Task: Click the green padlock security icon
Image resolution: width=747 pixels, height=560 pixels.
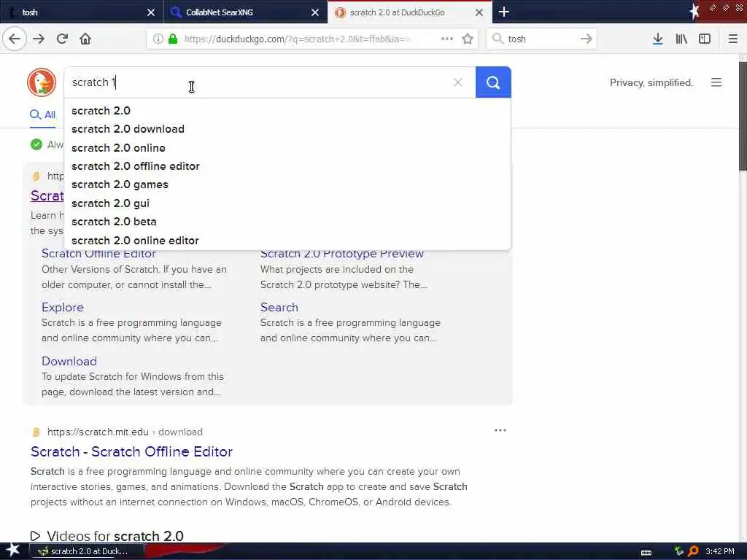Action: 173,39
